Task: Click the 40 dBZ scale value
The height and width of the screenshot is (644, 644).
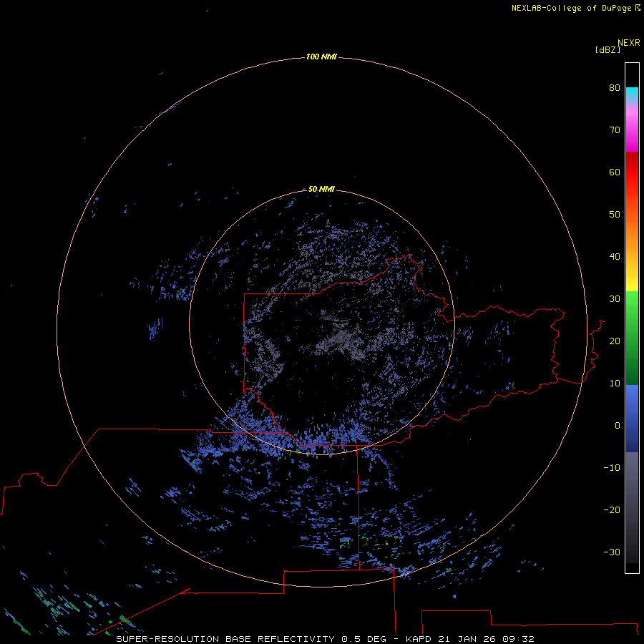Action: [615, 257]
